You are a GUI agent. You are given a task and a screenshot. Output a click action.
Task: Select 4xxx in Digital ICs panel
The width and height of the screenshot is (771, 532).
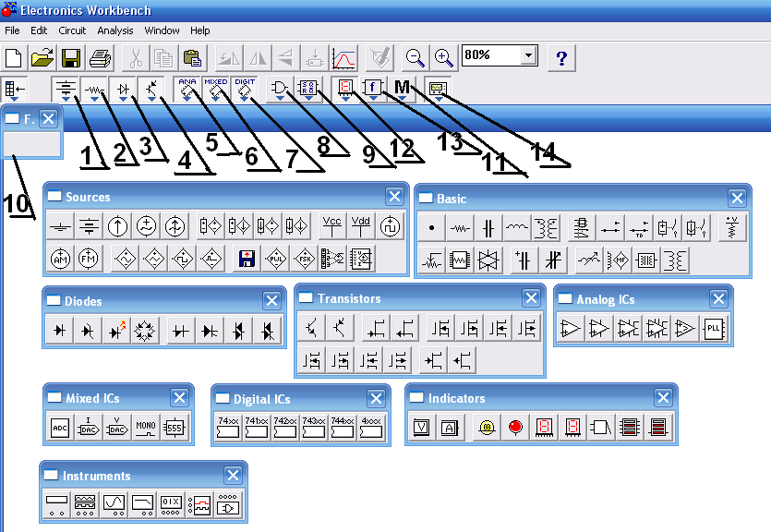[371, 428]
